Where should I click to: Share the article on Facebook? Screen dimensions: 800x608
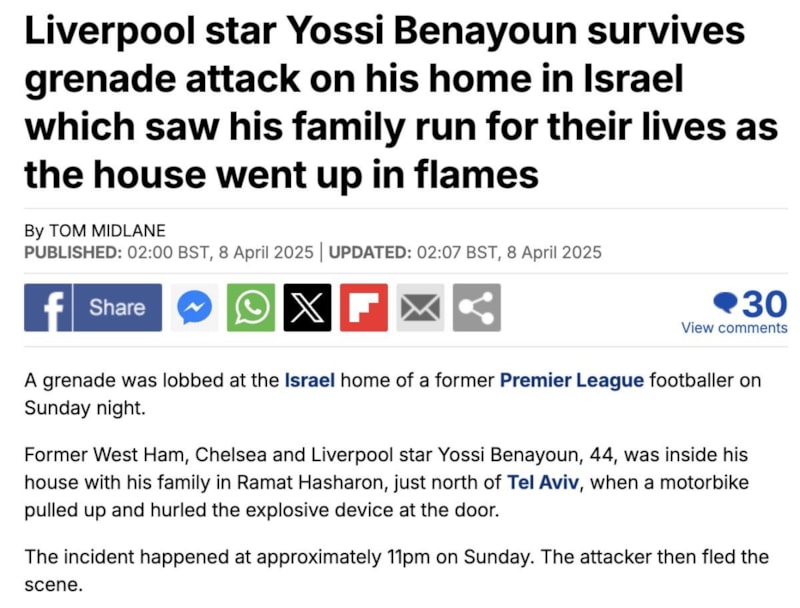[92, 307]
